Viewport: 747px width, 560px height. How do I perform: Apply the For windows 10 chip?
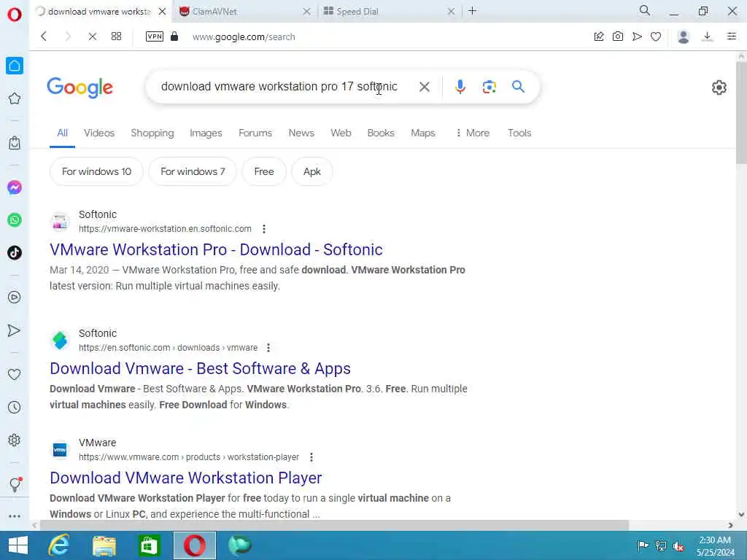96,171
